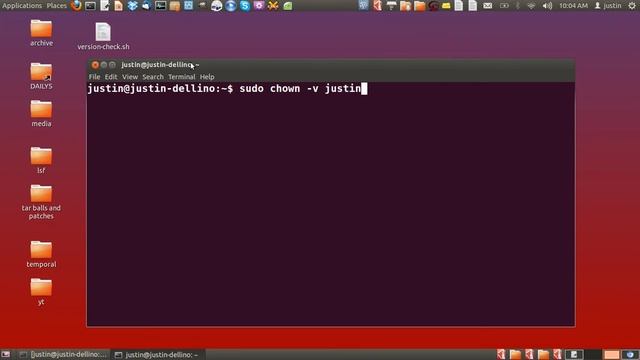640x360 pixels.
Task: Click the orange crossed-tools launcher icon
Action: (x=273, y=6)
